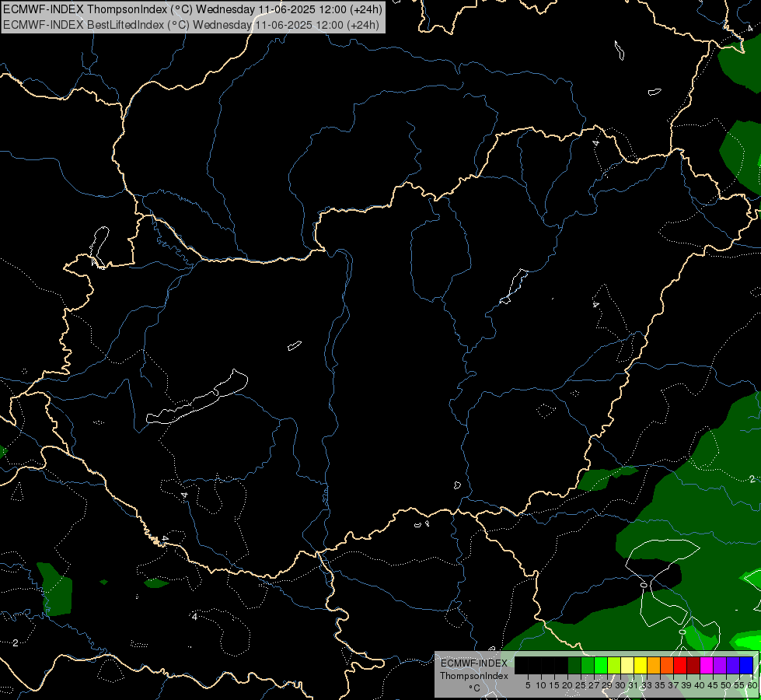Click the legend scale value '15'

(554, 685)
